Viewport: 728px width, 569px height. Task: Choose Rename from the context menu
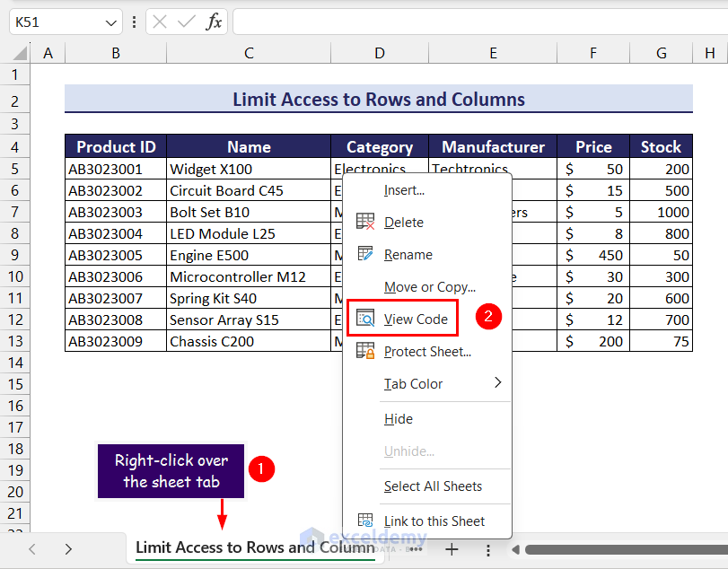coord(427,254)
